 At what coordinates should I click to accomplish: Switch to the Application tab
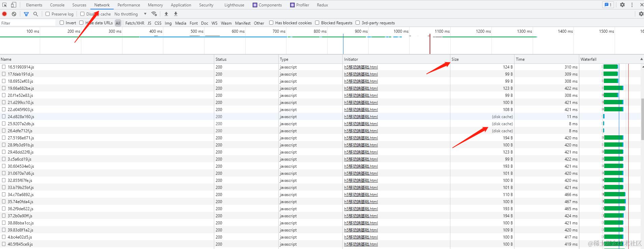click(x=181, y=5)
